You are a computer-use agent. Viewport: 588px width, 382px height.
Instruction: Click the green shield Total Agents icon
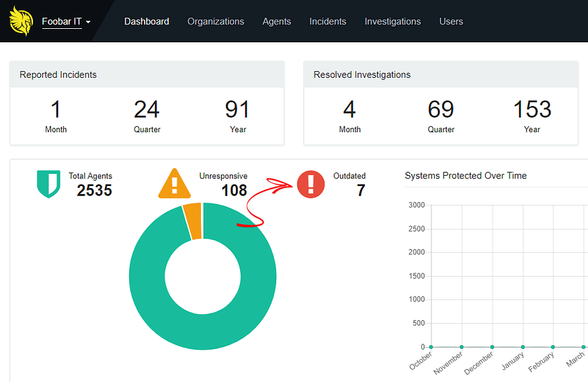[49, 184]
